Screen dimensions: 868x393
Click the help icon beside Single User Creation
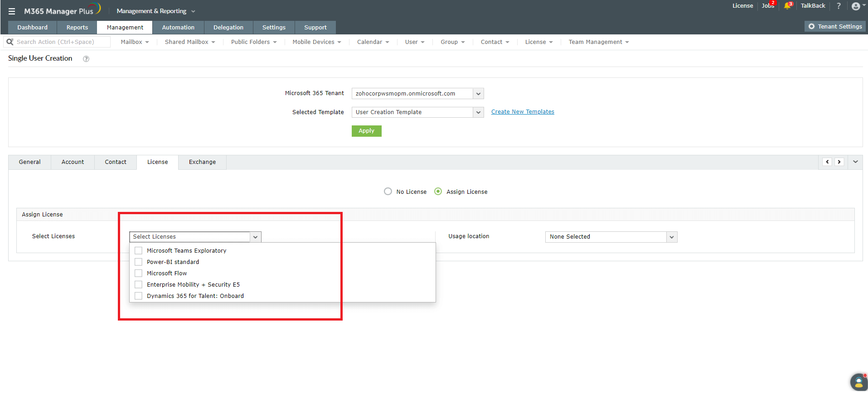86,59
